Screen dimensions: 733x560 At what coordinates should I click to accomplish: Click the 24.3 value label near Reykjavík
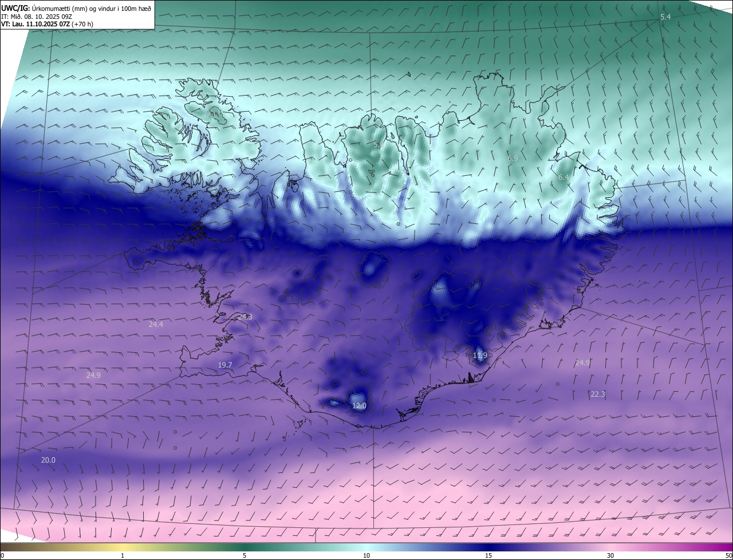tap(245, 317)
